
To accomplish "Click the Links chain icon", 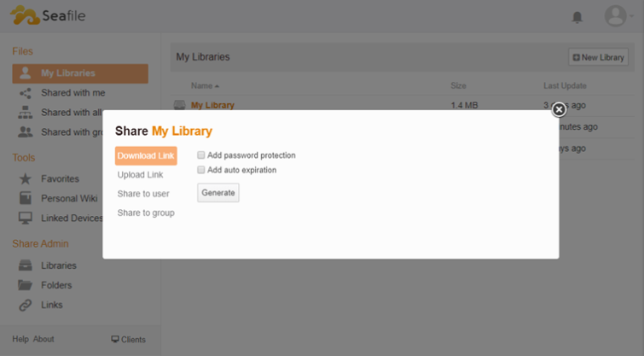I will [25, 305].
